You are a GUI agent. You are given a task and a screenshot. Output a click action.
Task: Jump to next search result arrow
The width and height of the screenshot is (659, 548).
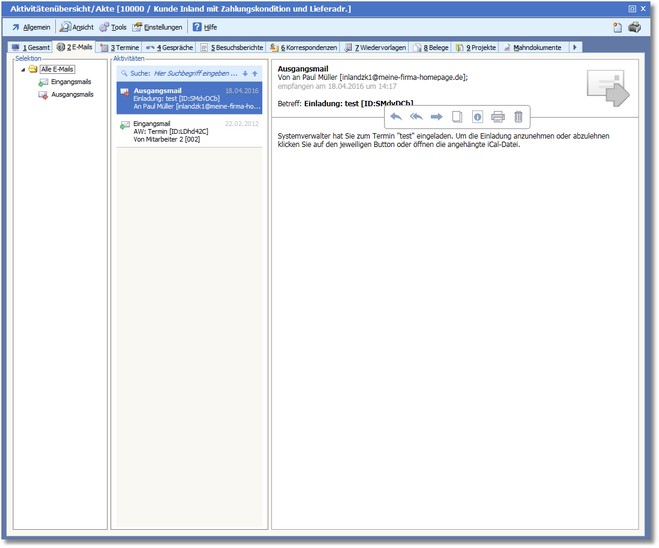point(245,73)
